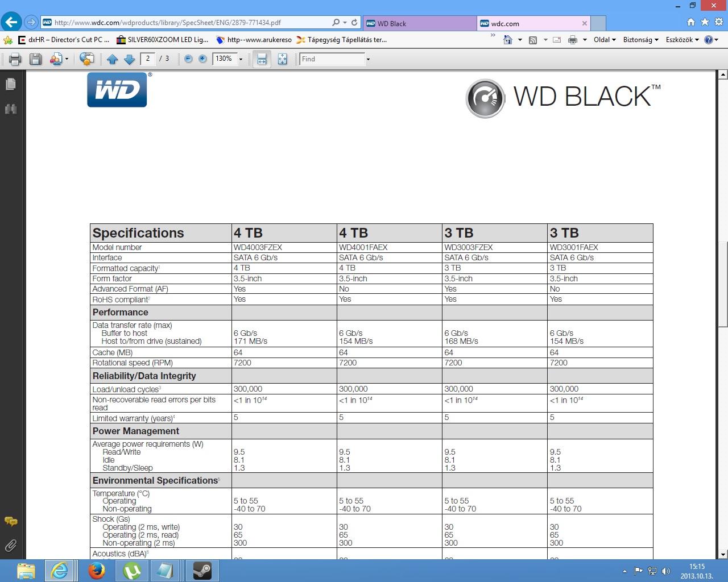Open the address bar search magnifier

(336, 23)
